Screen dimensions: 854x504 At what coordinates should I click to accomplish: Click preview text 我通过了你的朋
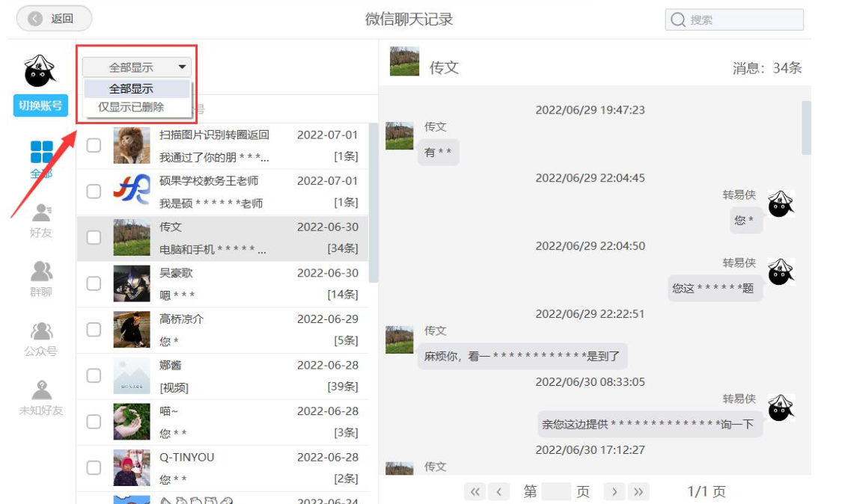(x=214, y=157)
